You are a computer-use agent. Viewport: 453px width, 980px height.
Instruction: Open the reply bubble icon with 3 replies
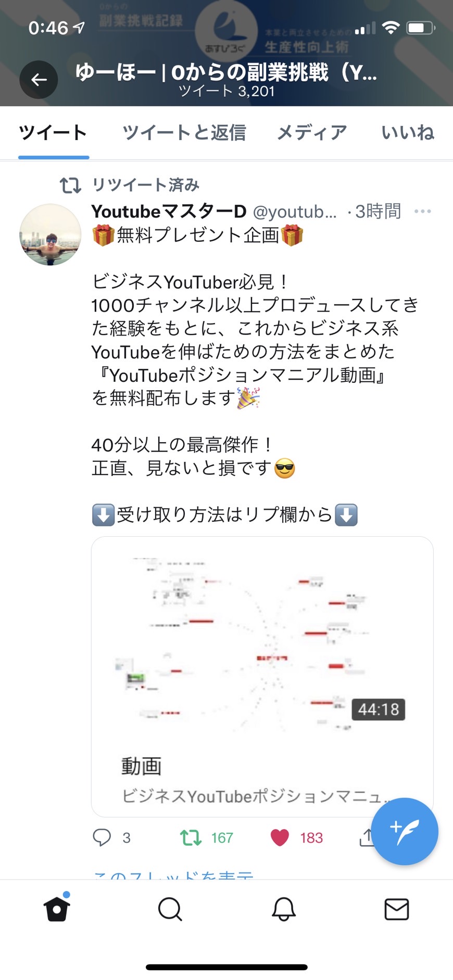[x=102, y=837]
